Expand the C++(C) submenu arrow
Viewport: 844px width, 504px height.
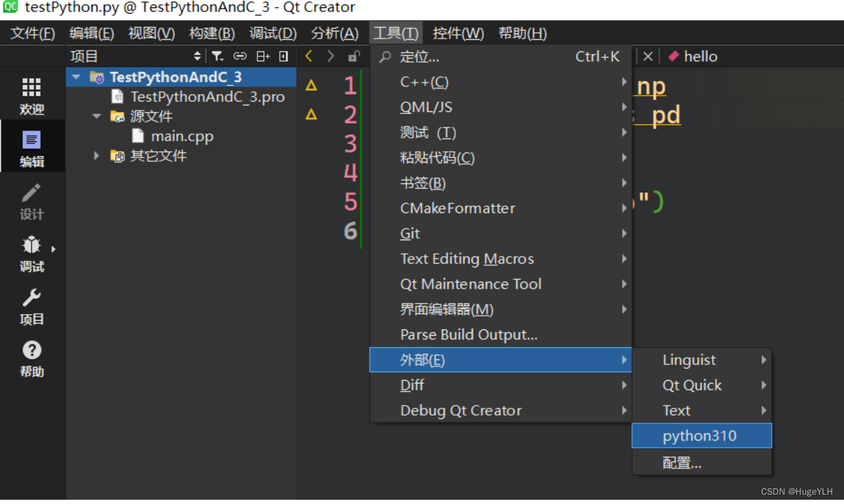624,82
